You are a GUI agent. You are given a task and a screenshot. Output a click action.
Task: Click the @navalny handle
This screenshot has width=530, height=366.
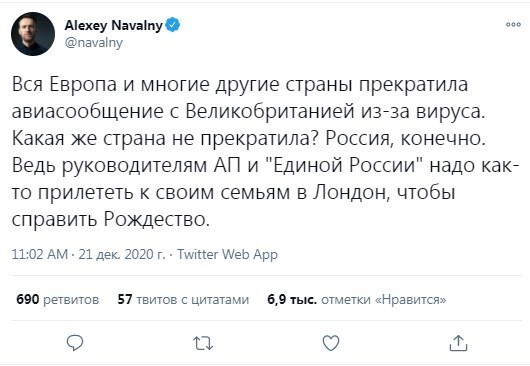94,43
